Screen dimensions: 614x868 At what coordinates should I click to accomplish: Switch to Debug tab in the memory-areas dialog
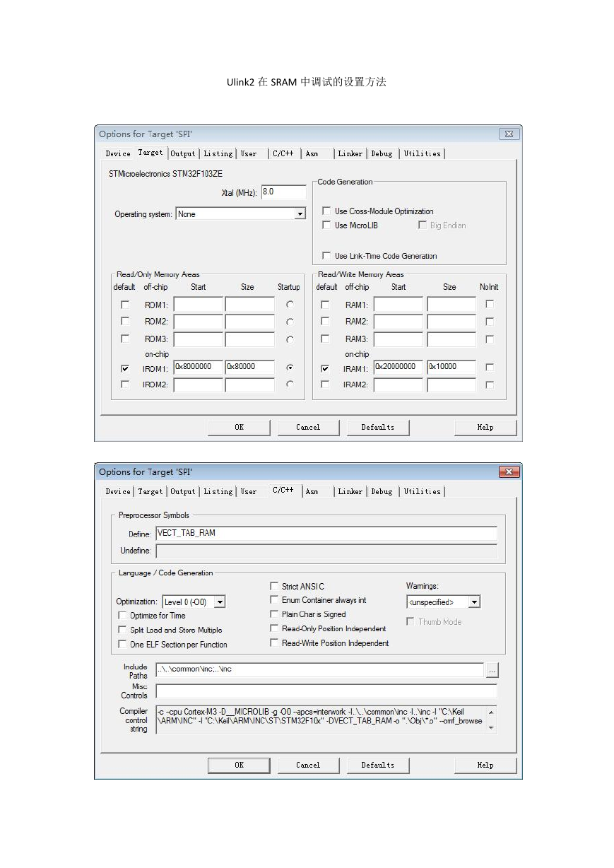[382, 153]
